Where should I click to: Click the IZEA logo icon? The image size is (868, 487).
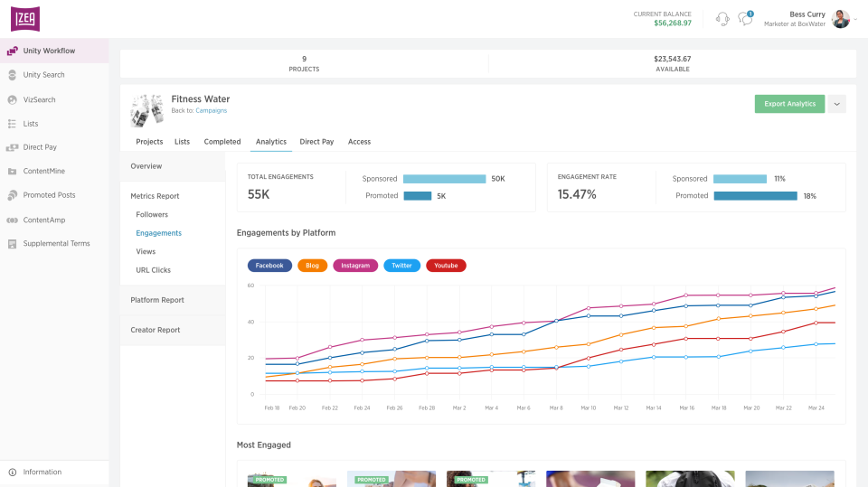click(25, 19)
